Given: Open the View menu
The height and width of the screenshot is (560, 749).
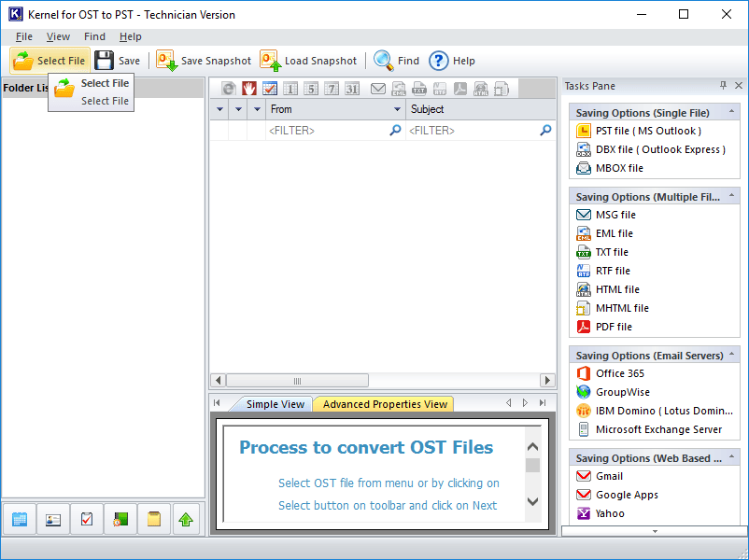Looking at the screenshot, I should 58,36.
